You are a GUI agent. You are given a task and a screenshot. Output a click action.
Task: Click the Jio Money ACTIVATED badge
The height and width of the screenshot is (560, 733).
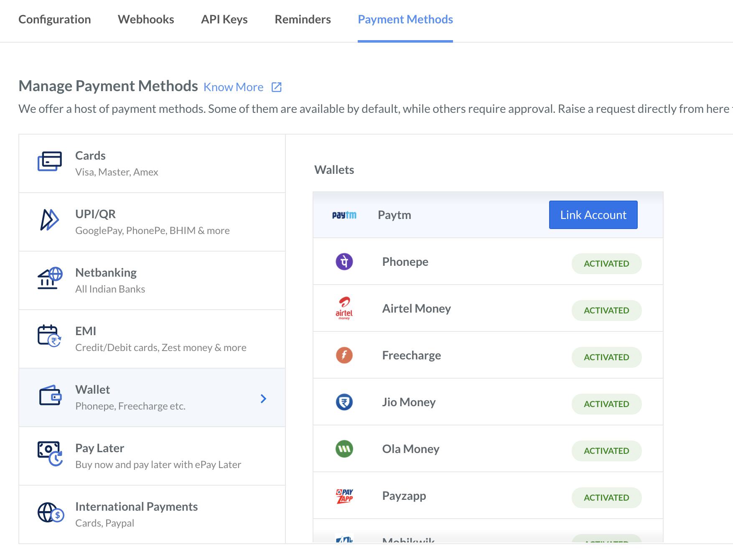pyautogui.click(x=606, y=404)
